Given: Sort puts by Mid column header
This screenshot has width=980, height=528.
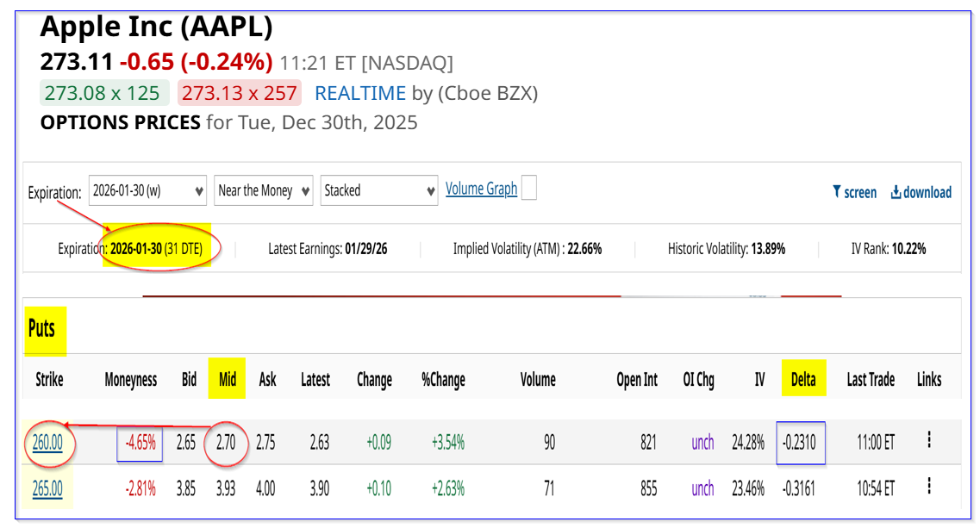Looking at the screenshot, I should (228, 379).
